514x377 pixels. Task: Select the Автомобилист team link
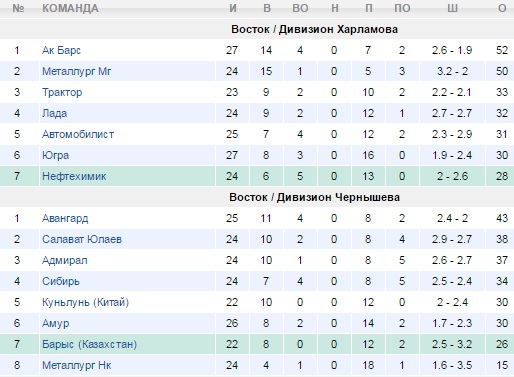pos(78,134)
